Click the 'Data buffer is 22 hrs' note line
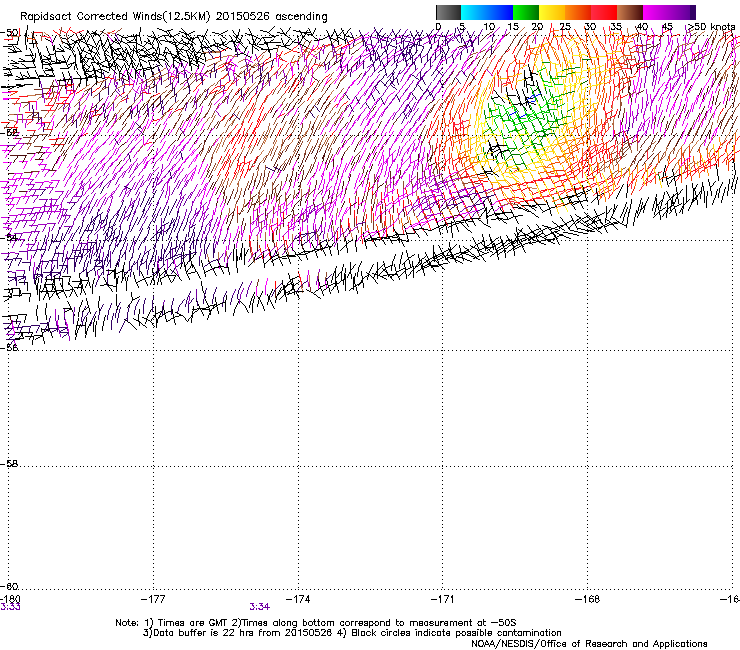The image size is (740, 650). 352,633
